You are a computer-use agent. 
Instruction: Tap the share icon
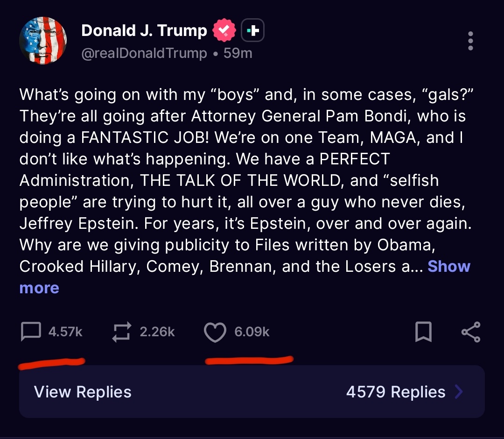(x=471, y=332)
